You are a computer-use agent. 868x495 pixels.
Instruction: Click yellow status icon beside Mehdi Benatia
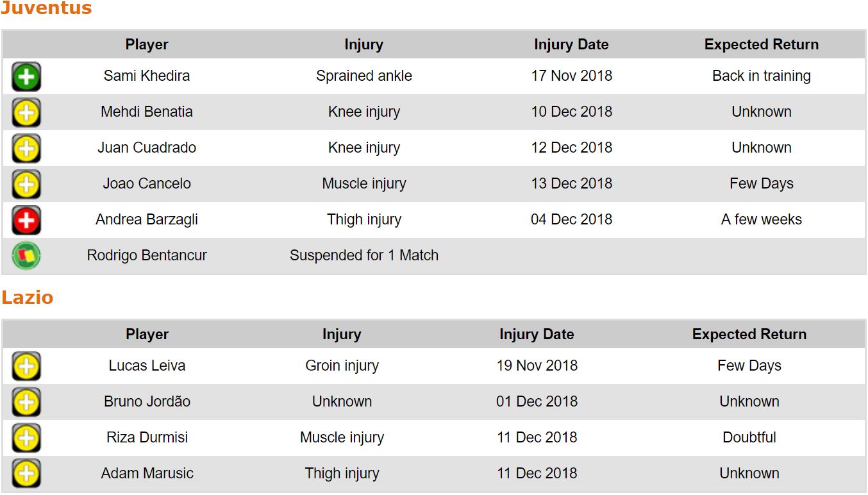pyautogui.click(x=26, y=113)
